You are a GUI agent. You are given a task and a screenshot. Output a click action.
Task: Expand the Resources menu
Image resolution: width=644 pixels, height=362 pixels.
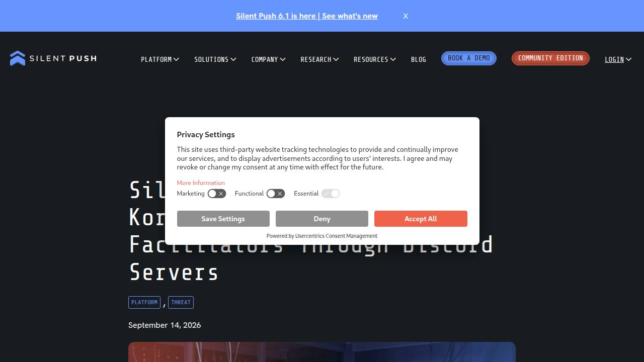pos(375,59)
